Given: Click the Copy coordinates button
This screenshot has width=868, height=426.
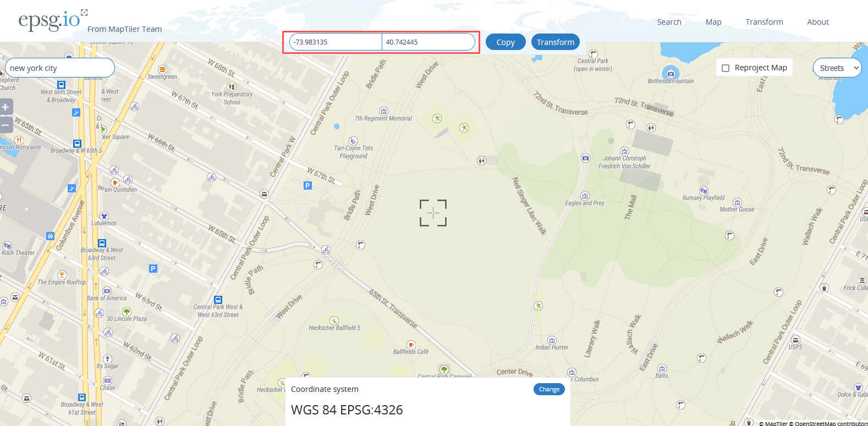Looking at the screenshot, I should (506, 42).
